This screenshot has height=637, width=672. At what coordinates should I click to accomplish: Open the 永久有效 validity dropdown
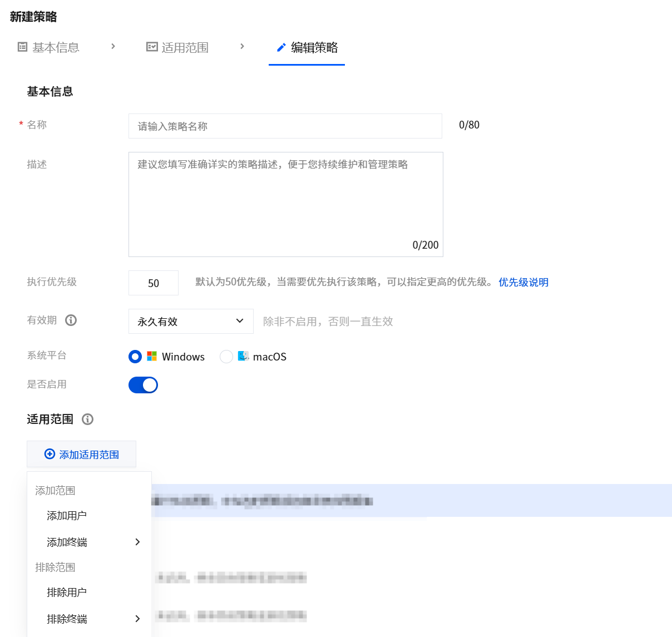click(191, 321)
